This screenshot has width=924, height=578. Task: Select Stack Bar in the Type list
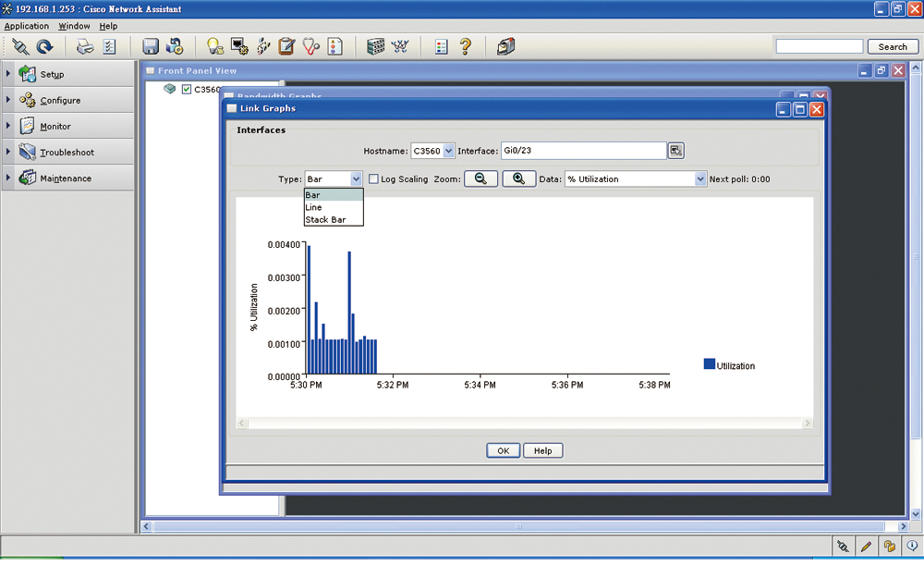(334, 220)
